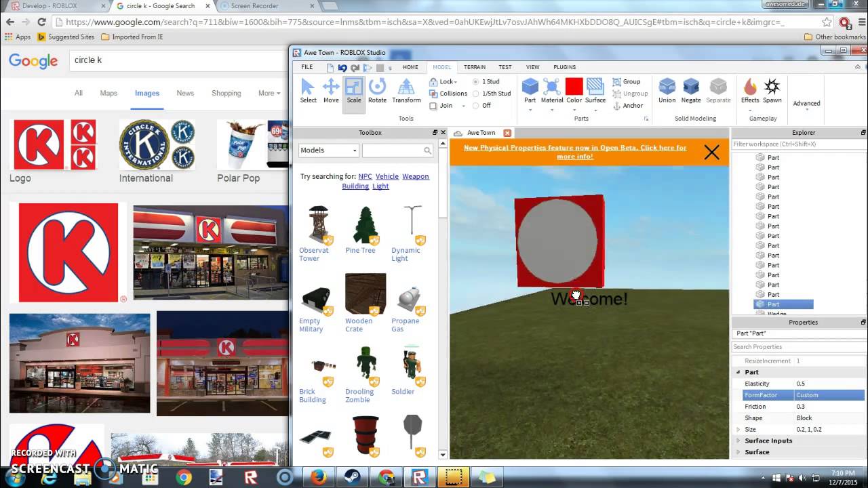The width and height of the screenshot is (868, 488).
Task: Open the Models dropdown in the Toolbox
Action: point(328,150)
